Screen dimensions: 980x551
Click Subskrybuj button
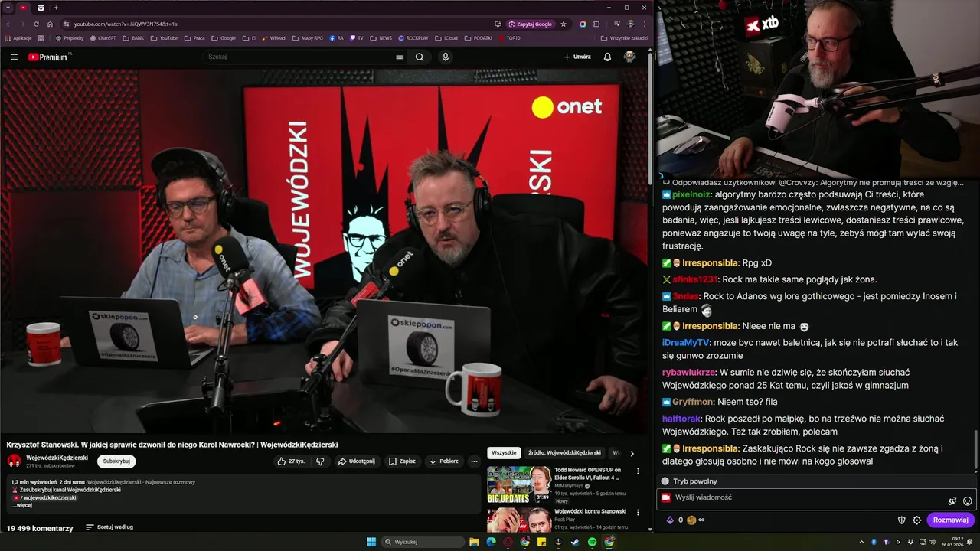[x=116, y=461]
